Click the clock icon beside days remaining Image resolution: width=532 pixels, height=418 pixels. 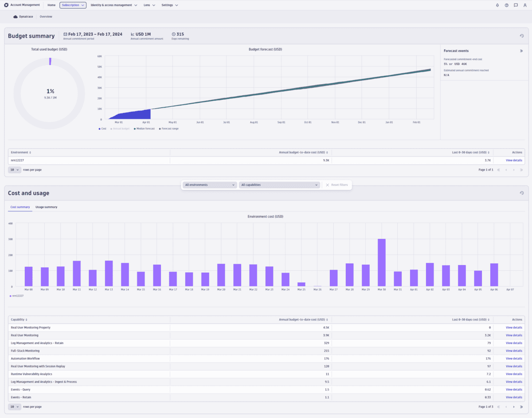coord(173,34)
